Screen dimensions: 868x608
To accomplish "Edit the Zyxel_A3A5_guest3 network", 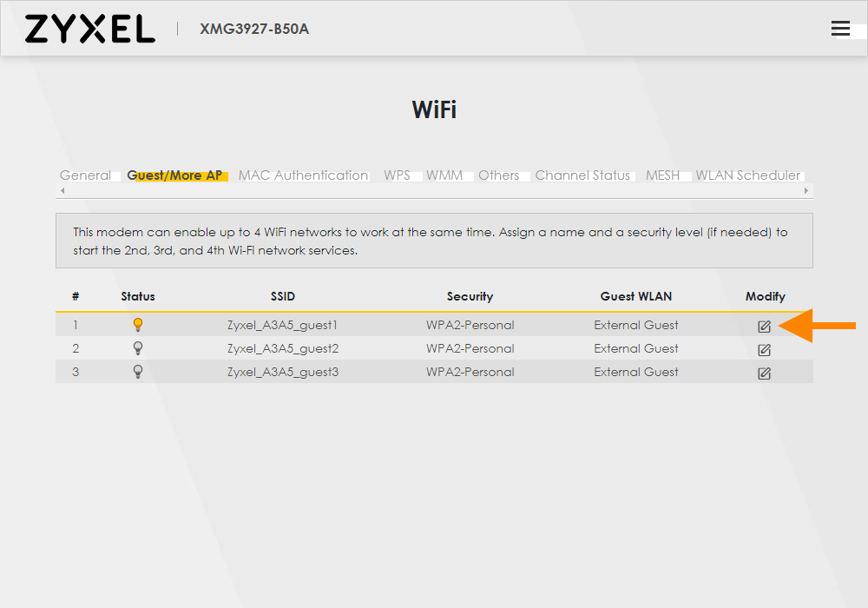I will click(x=764, y=373).
